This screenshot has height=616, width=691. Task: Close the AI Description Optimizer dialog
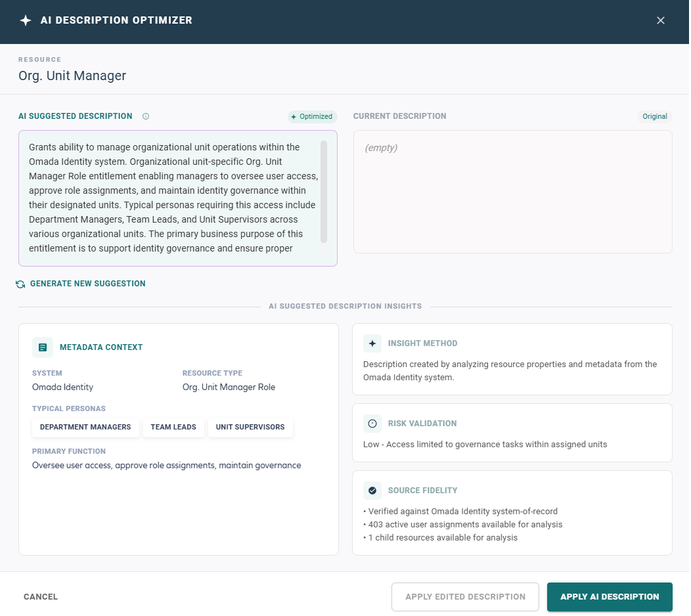click(660, 20)
